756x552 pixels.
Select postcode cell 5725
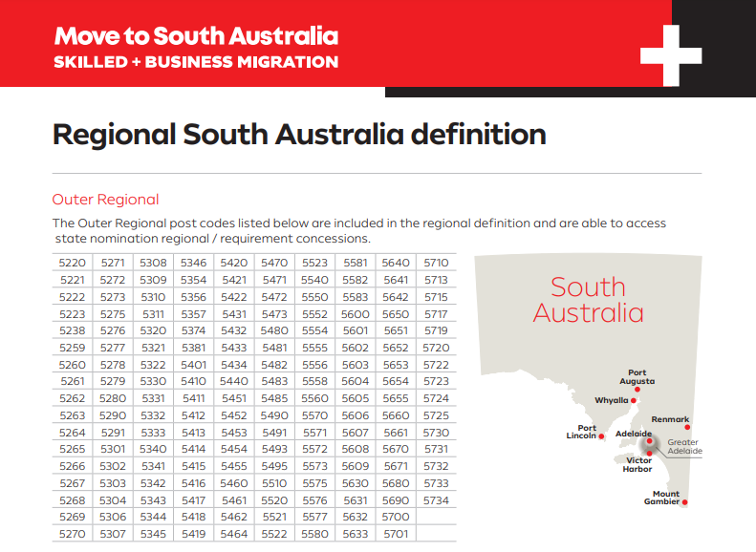tap(437, 415)
